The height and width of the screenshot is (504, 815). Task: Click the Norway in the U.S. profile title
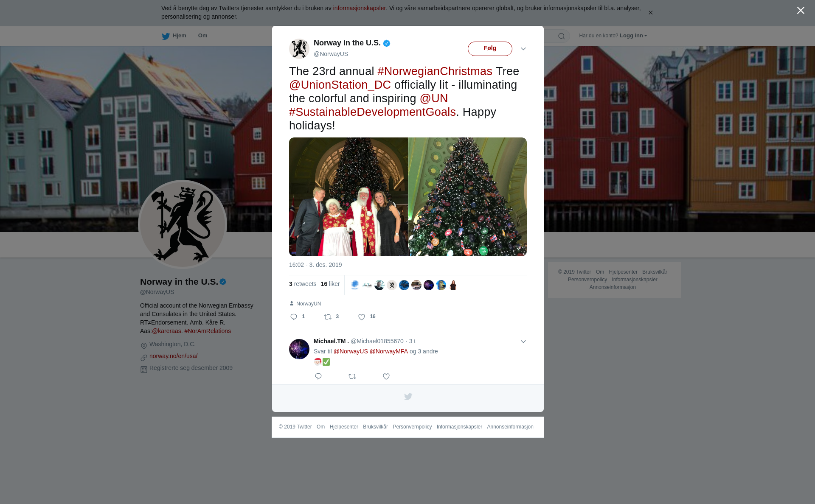coord(179,282)
